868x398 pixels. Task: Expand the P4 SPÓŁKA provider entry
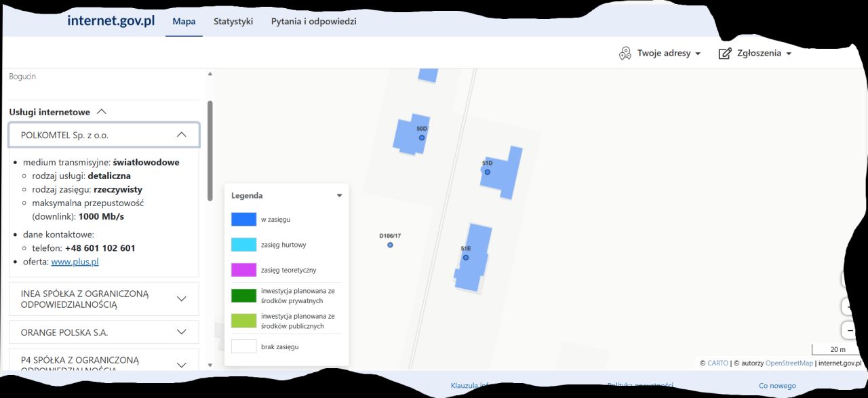click(104, 361)
